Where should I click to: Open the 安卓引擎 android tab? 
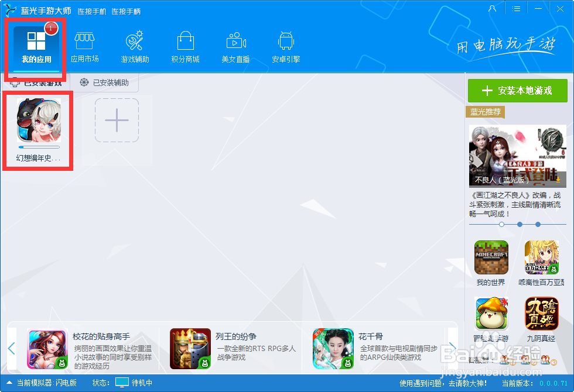point(286,48)
